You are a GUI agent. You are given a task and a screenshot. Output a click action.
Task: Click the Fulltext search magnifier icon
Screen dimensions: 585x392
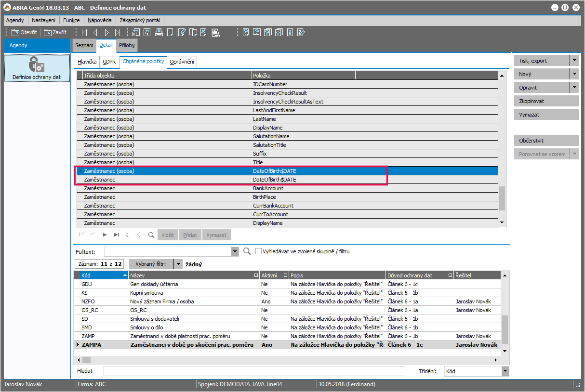(247, 251)
